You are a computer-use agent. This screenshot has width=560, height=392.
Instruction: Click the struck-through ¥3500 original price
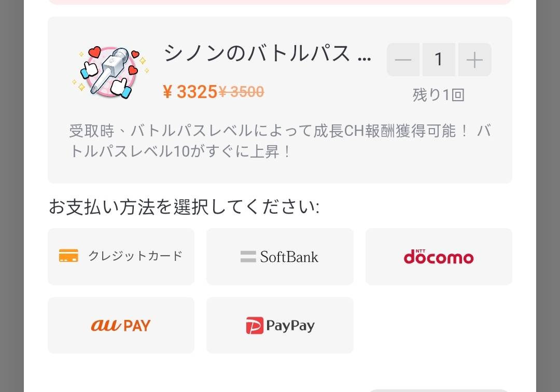click(241, 92)
